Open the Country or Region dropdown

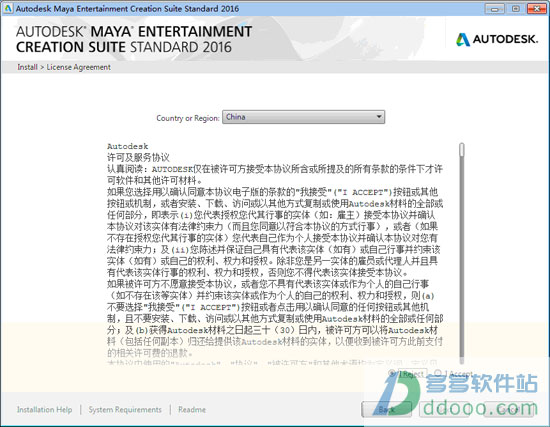tap(303, 117)
